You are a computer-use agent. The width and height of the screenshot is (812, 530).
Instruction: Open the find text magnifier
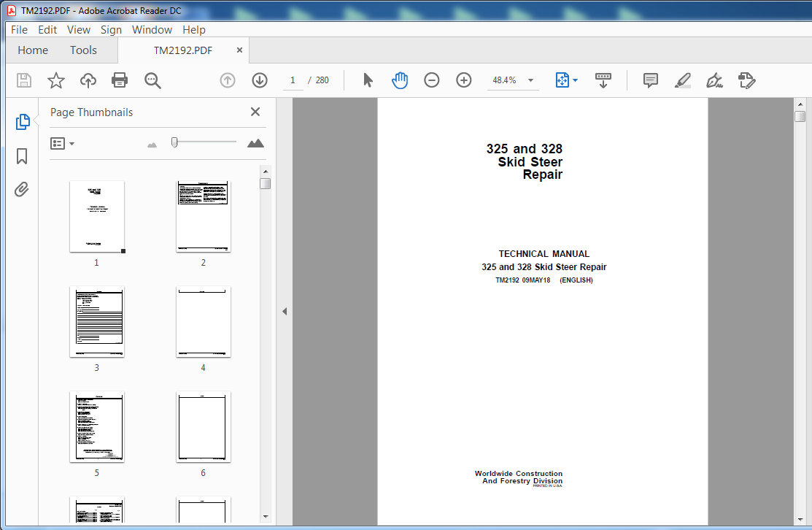[x=152, y=80]
